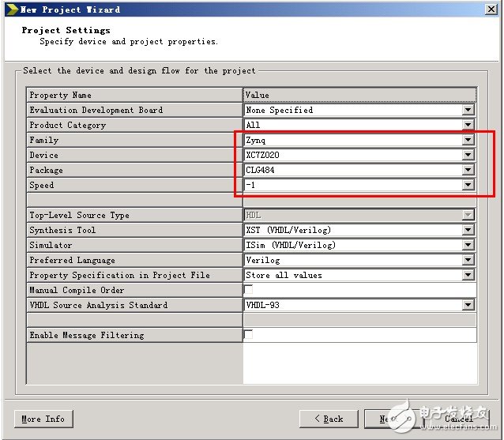Open the Preferred Language dropdown
The width and height of the screenshot is (504, 440).
click(x=468, y=261)
